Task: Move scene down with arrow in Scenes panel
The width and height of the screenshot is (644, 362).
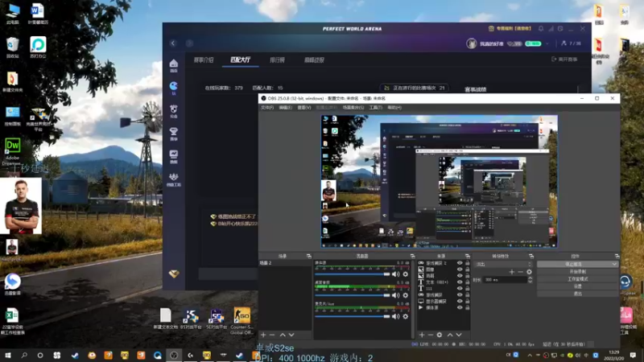Action: click(291, 335)
